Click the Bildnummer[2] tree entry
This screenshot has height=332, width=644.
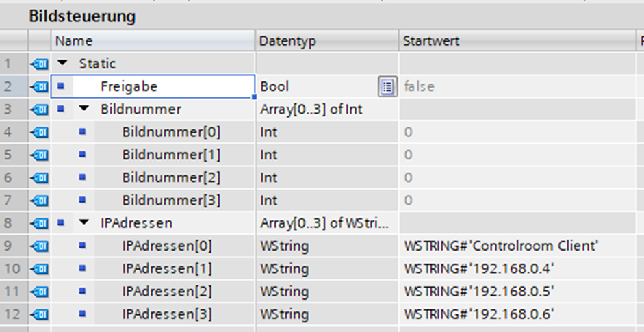(x=171, y=178)
